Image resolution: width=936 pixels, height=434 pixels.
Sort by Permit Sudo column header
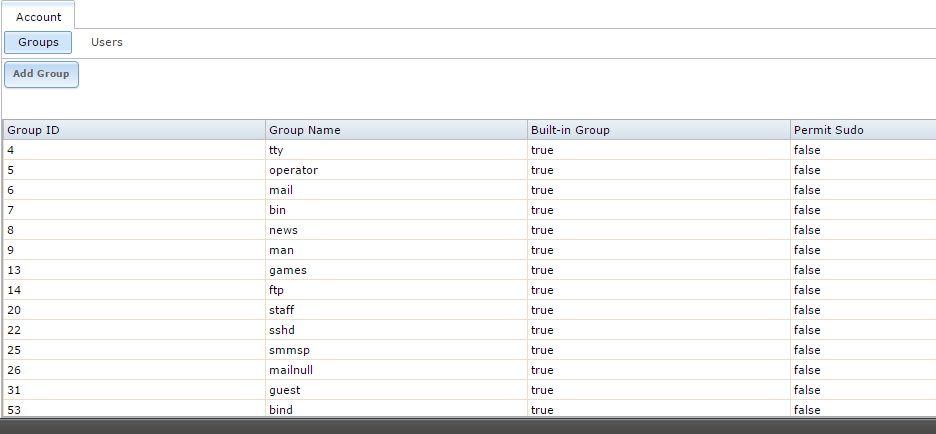[x=863, y=130]
